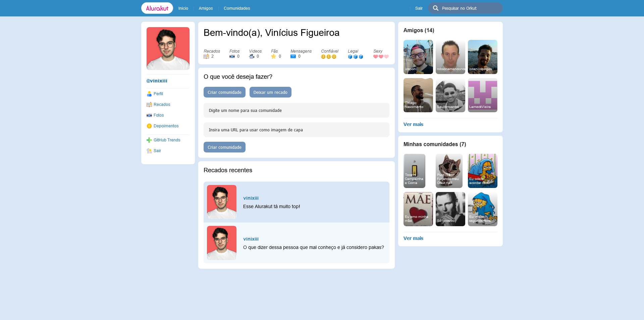Click the GitHub Trends plus icon
Viewport: 644px width, 320px height.
click(149, 140)
